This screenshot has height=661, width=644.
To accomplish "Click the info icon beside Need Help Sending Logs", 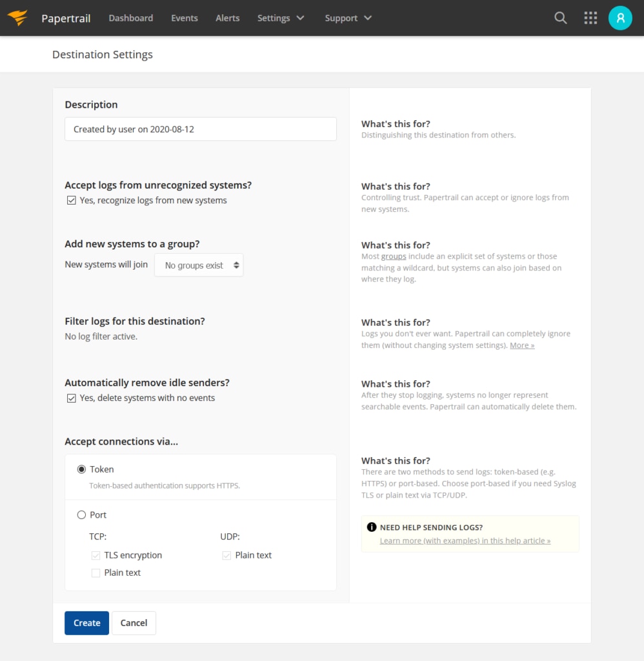I will pyautogui.click(x=371, y=527).
